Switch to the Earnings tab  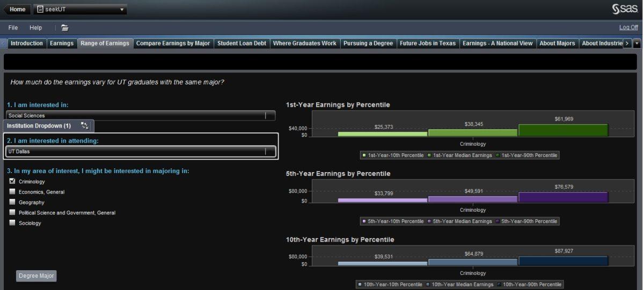point(62,43)
